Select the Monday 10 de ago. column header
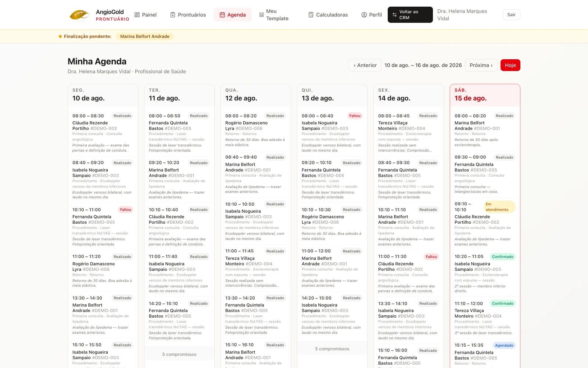This screenshot has height=368, width=588. tap(103, 95)
